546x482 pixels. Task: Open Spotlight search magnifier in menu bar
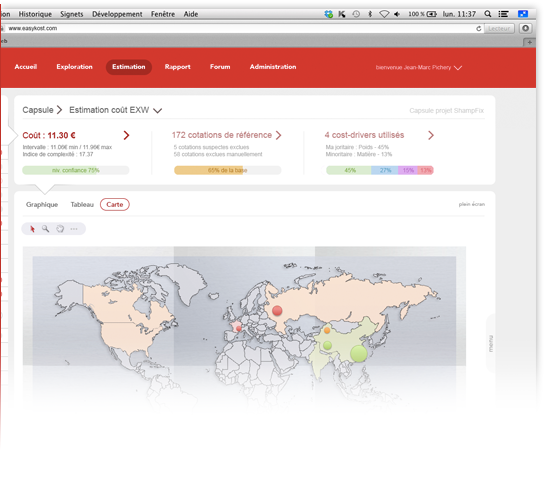(488, 14)
